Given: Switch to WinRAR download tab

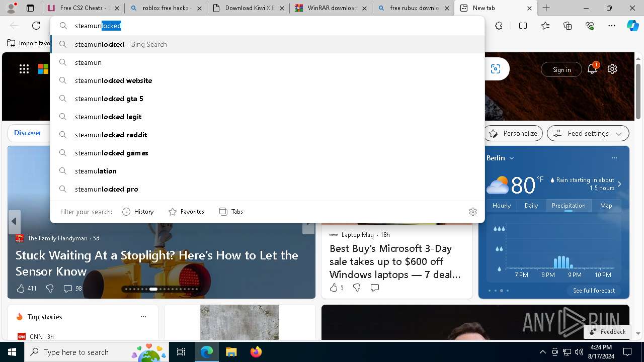Looking at the screenshot, I should (x=331, y=8).
